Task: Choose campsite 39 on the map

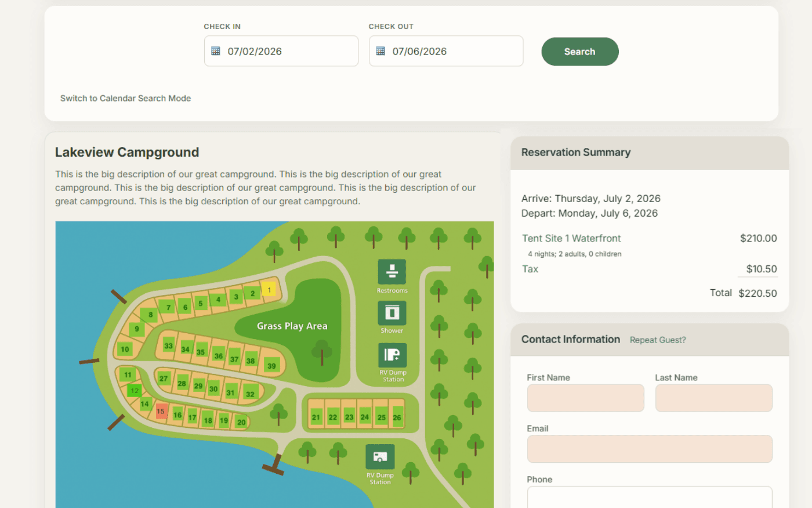Action: pyautogui.click(x=271, y=366)
